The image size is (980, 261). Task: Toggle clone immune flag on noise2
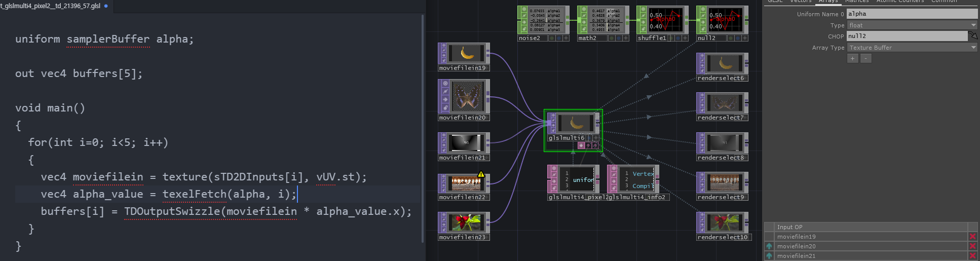524,16
